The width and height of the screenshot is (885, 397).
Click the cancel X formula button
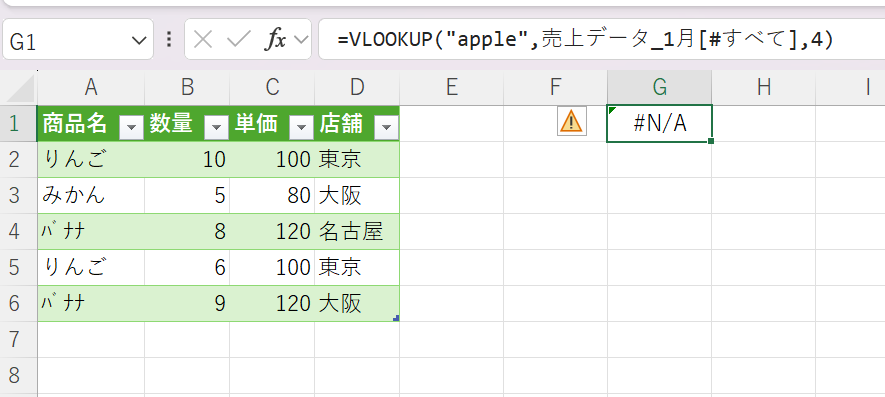tap(203, 40)
